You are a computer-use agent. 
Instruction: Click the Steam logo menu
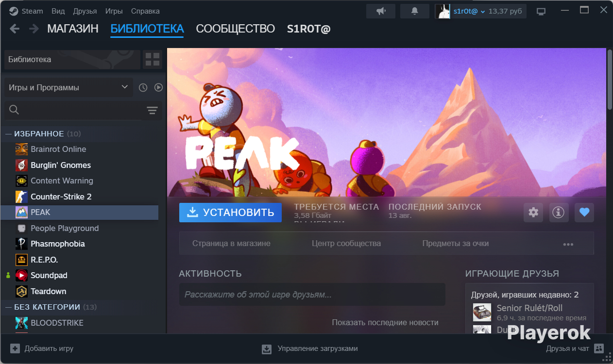tap(14, 11)
